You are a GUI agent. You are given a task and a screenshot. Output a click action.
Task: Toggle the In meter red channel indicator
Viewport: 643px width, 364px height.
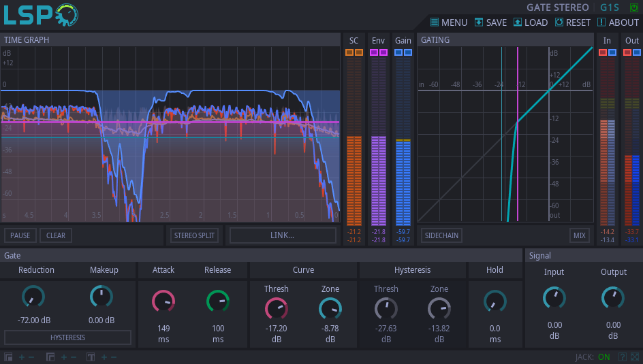point(603,52)
